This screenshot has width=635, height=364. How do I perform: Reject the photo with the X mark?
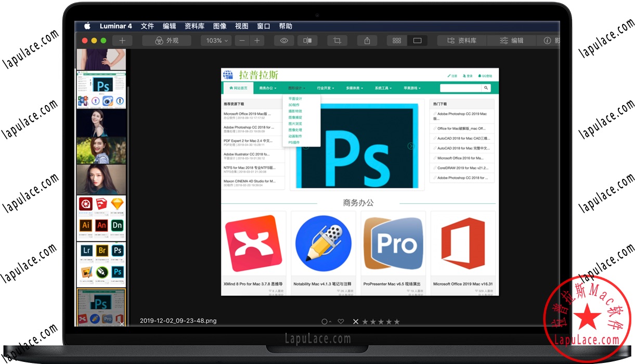pos(356,321)
